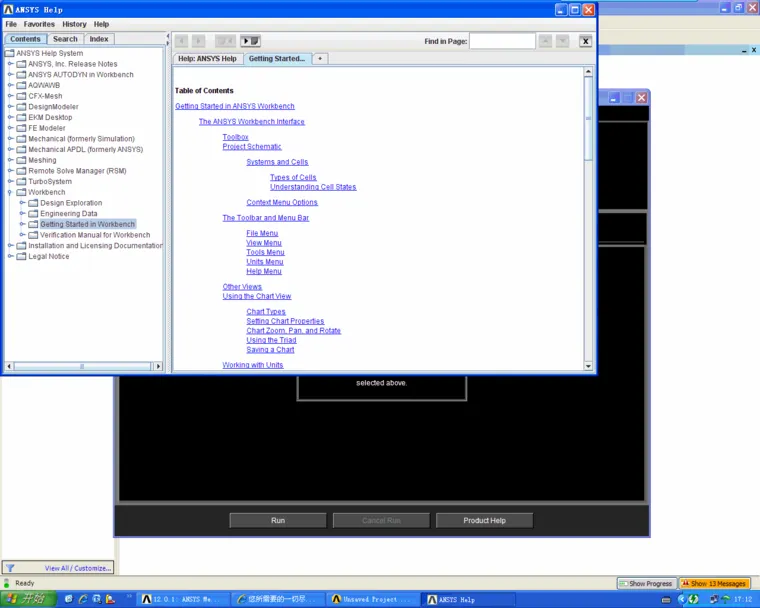Click the Run button in the background window
Viewport: 760px width, 608px height.
(278, 520)
